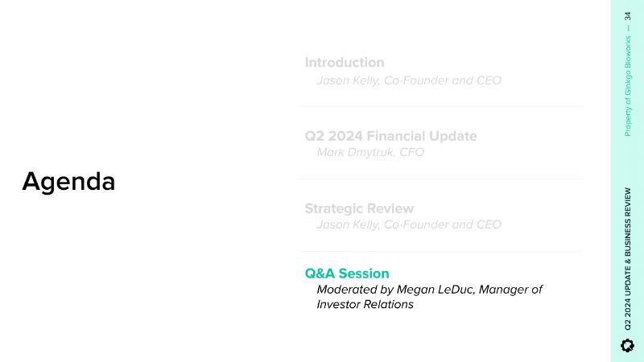This screenshot has height=362, width=644.
Task: Click the CFO title text
Action: [x=411, y=152]
